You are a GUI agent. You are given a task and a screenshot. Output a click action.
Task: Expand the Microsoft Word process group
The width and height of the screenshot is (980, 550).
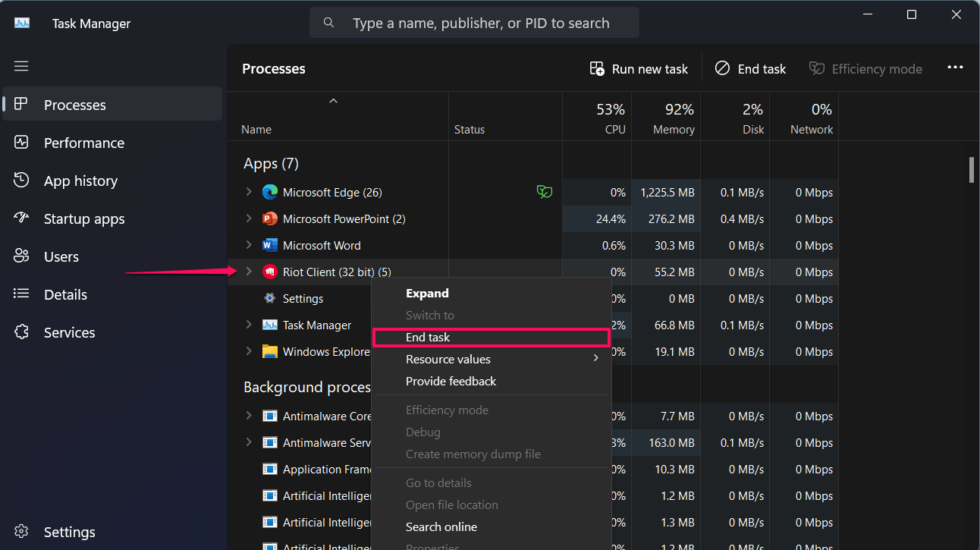(248, 245)
